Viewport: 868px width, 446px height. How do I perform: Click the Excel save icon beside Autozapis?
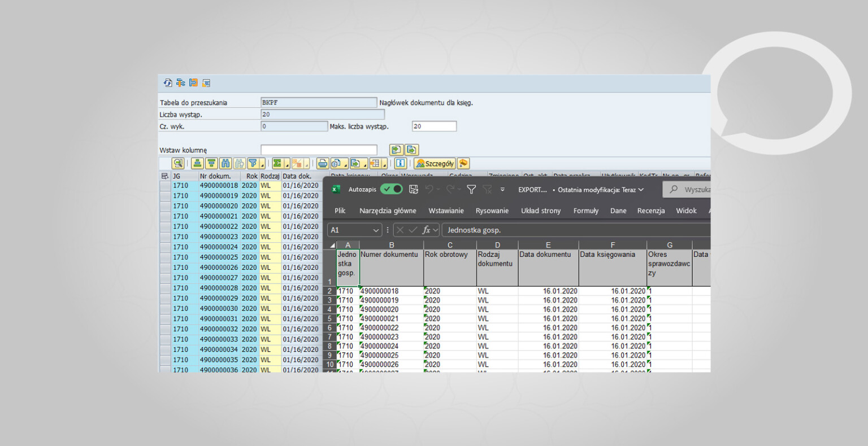point(413,190)
